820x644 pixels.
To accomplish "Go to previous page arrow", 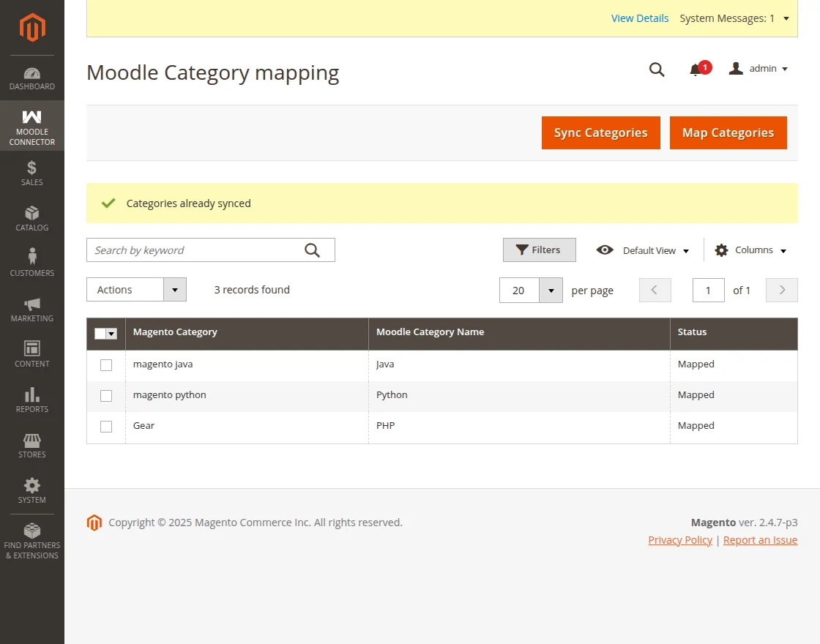I will coord(655,290).
